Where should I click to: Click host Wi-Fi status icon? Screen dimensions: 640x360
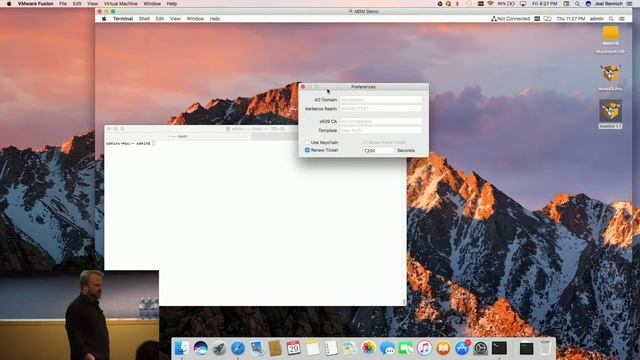490,4
